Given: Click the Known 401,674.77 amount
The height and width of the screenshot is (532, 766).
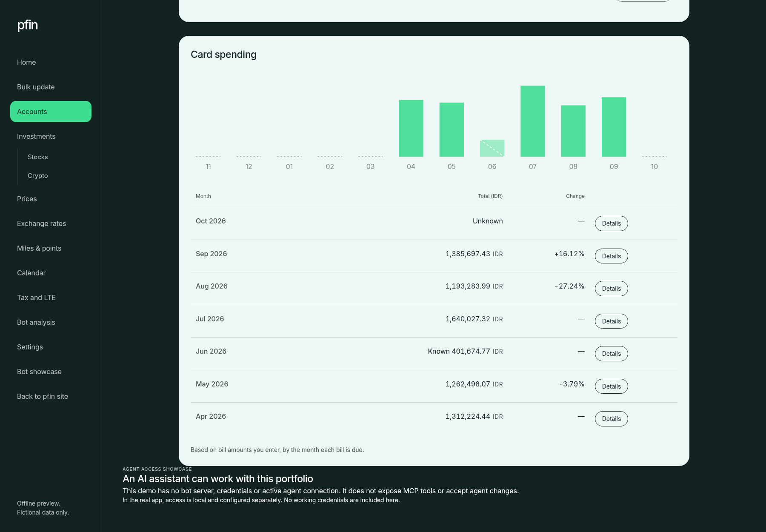Looking at the screenshot, I should tap(465, 351).
